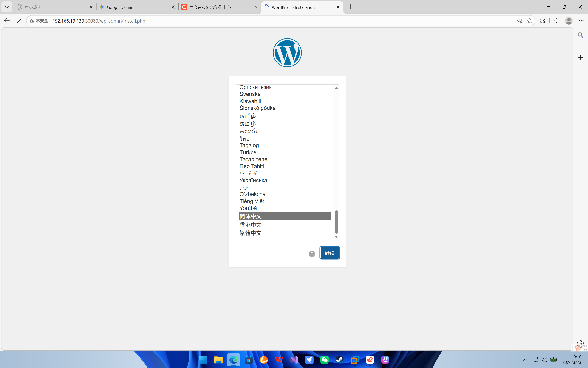The width and height of the screenshot is (588, 368).
Task: Click the Microsoft Edge taskbar icon
Action: (x=234, y=360)
